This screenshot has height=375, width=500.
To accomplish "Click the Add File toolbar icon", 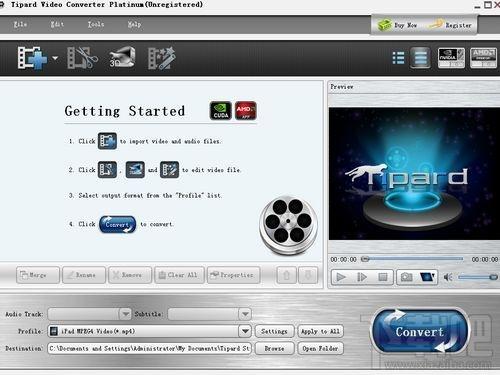I will click(32, 58).
